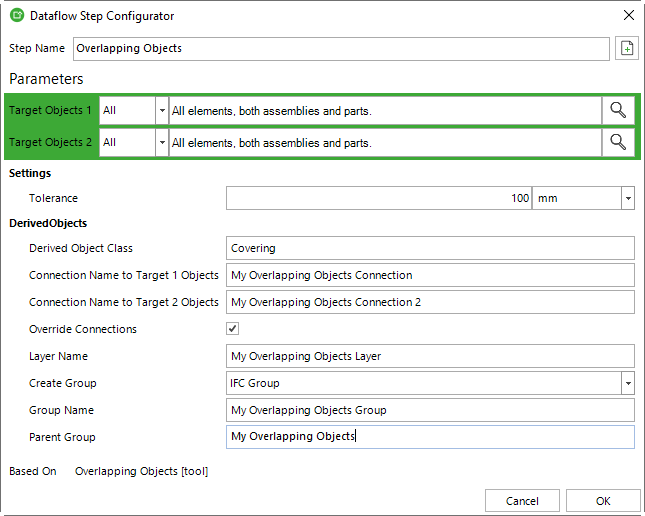This screenshot has height=516, width=645.
Task: Click the Layer Name input field
Action: pyautogui.click(x=430, y=356)
